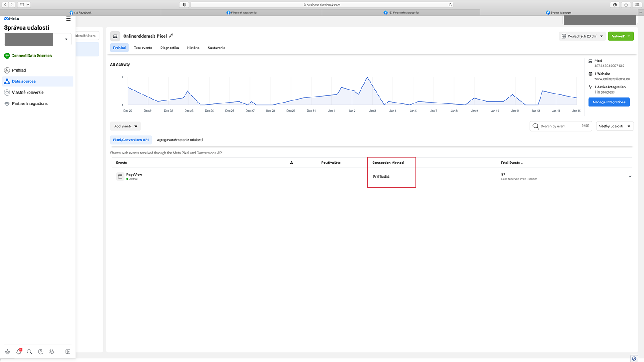Screen dimensions: 644x362
Task: Reload page using address bar refresh icon
Action: [450, 5]
